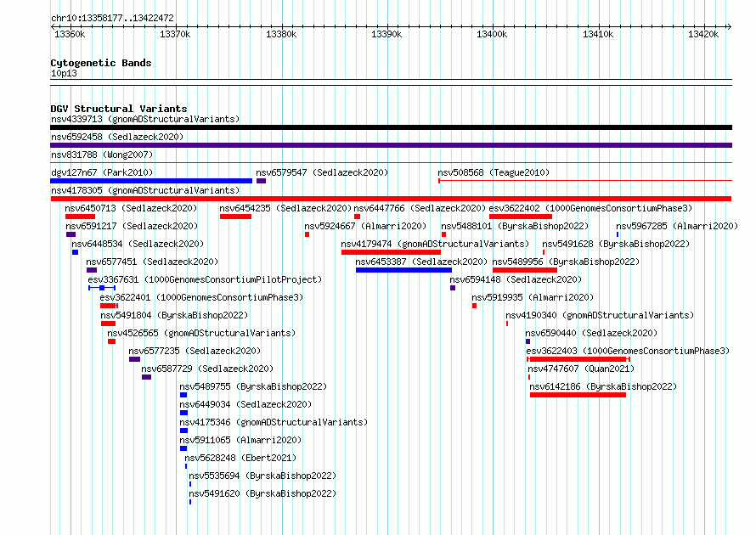The image size is (756, 535).
Task: Open nsv6577235 Sedlazeck2020 label
Action: (x=195, y=351)
